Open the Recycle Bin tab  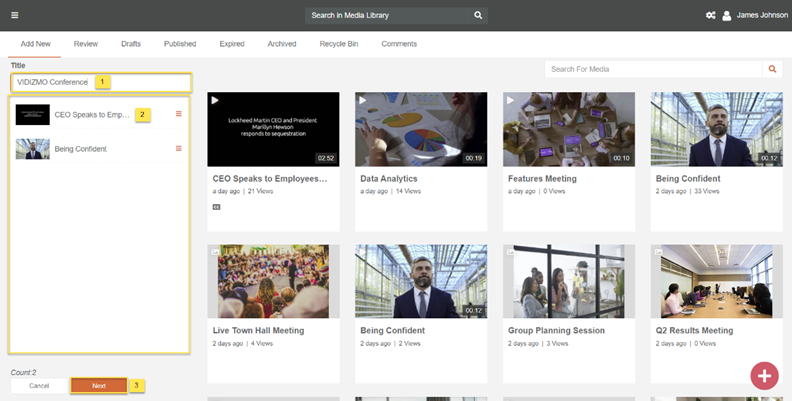pos(339,44)
